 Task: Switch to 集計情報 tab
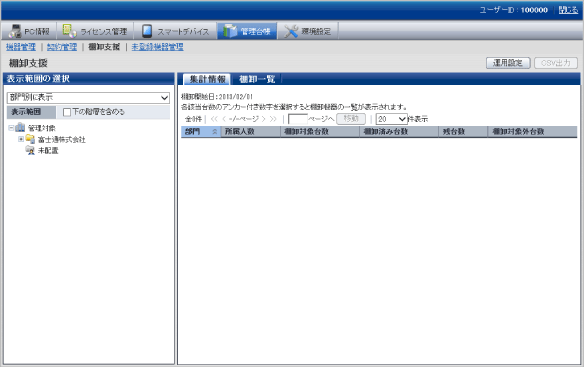tap(207, 79)
